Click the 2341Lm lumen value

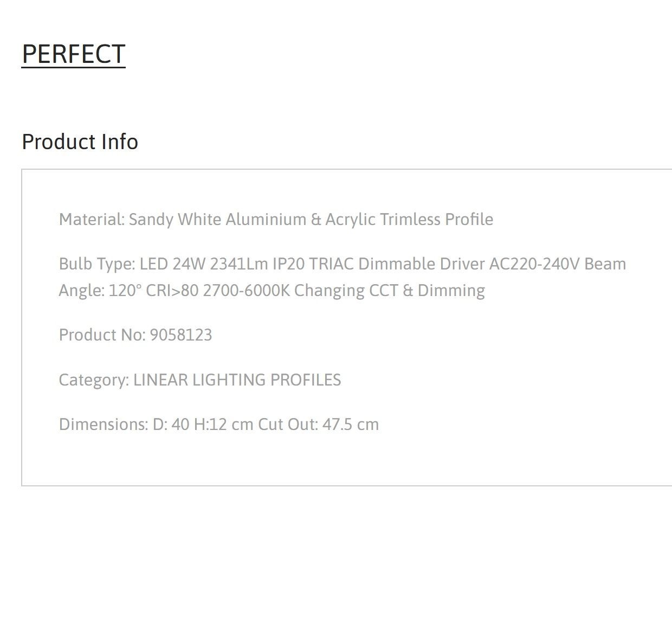coord(239,264)
